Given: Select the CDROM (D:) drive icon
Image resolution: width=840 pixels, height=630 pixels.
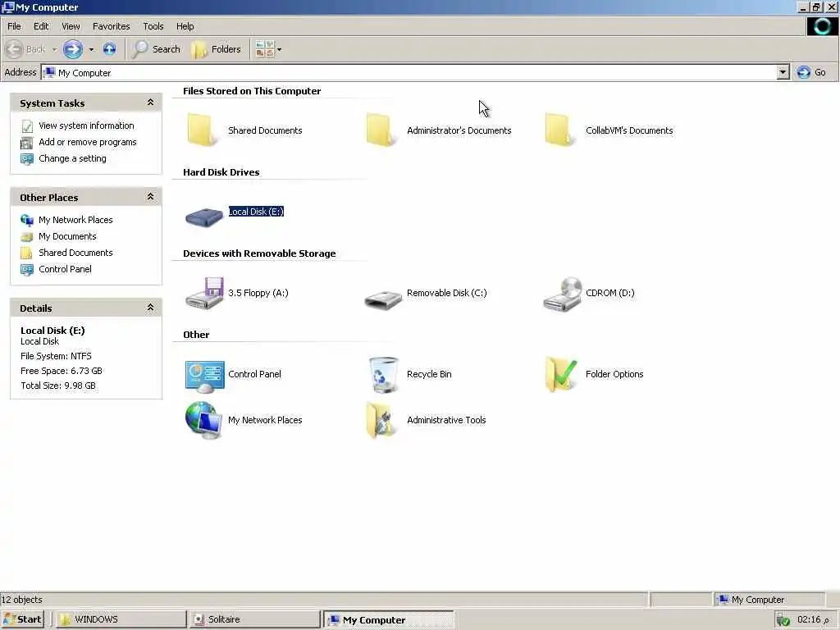Looking at the screenshot, I should click(x=562, y=294).
